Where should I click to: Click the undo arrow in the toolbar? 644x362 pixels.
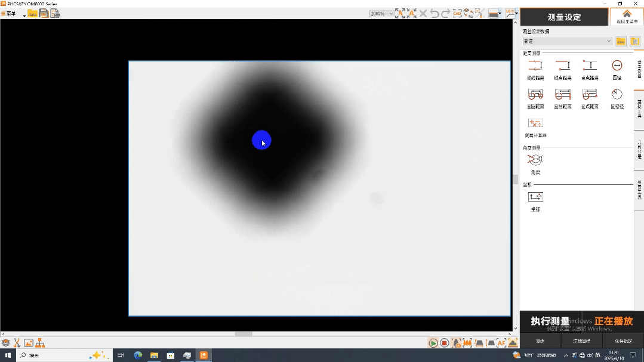coord(435,13)
